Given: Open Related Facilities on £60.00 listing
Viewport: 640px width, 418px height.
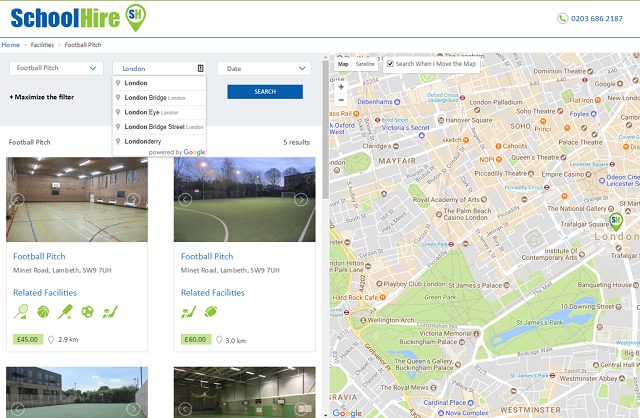Looking at the screenshot, I should 213,293.
